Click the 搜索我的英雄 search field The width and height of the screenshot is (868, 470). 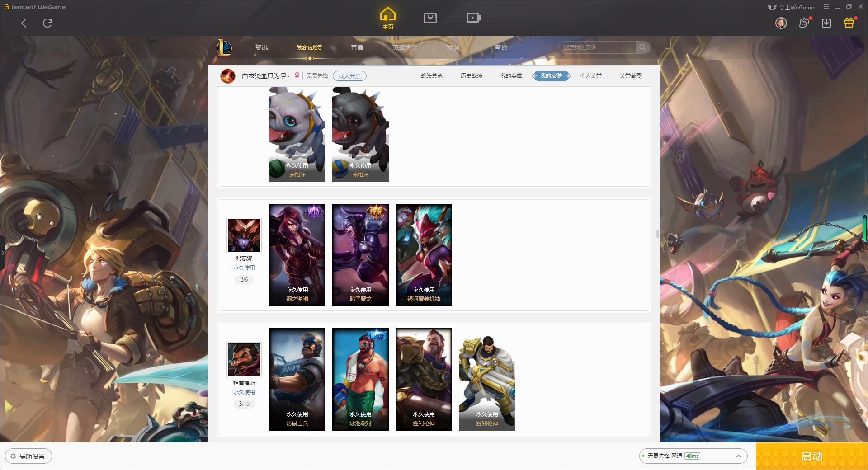pyautogui.click(x=597, y=47)
